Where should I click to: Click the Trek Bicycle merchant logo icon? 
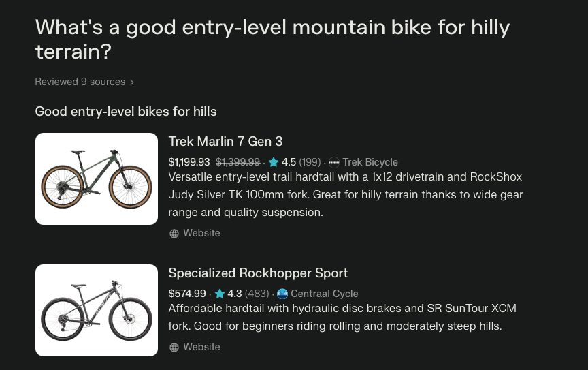pyautogui.click(x=334, y=162)
